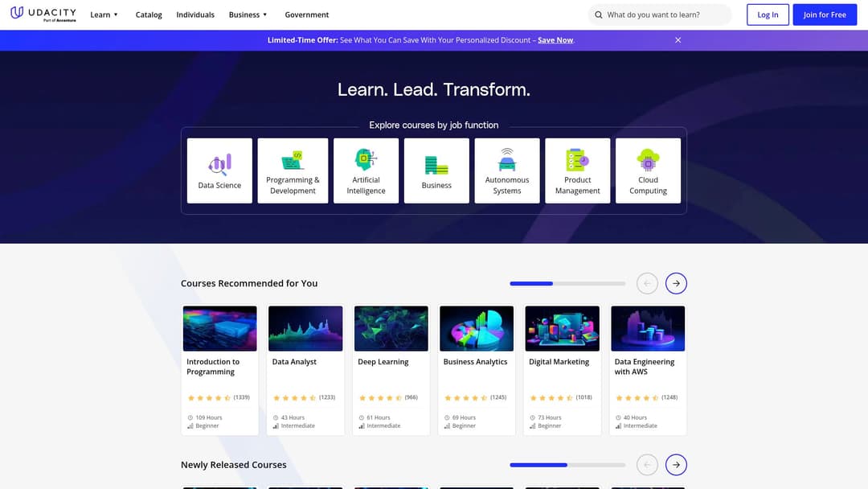Open the Cloud Computing card
868x489 pixels.
point(649,171)
